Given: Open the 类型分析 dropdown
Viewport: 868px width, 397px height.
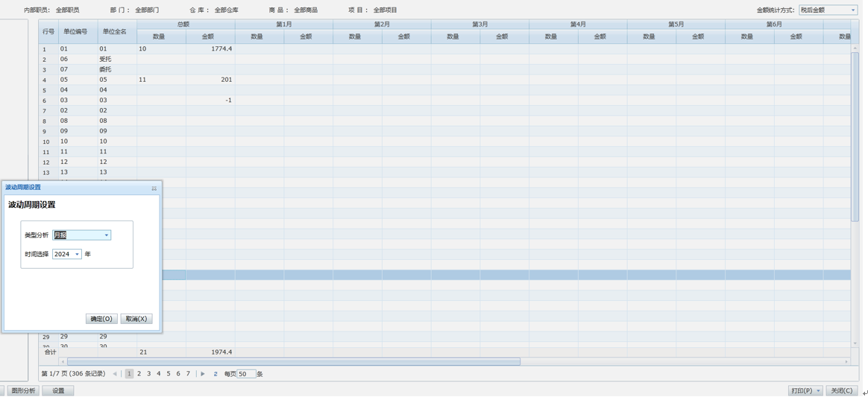Looking at the screenshot, I should click(x=106, y=235).
